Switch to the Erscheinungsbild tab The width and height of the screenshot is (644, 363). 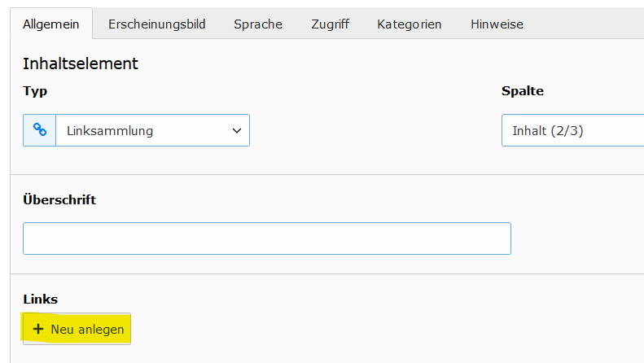pyautogui.click(x=157, y=24)
